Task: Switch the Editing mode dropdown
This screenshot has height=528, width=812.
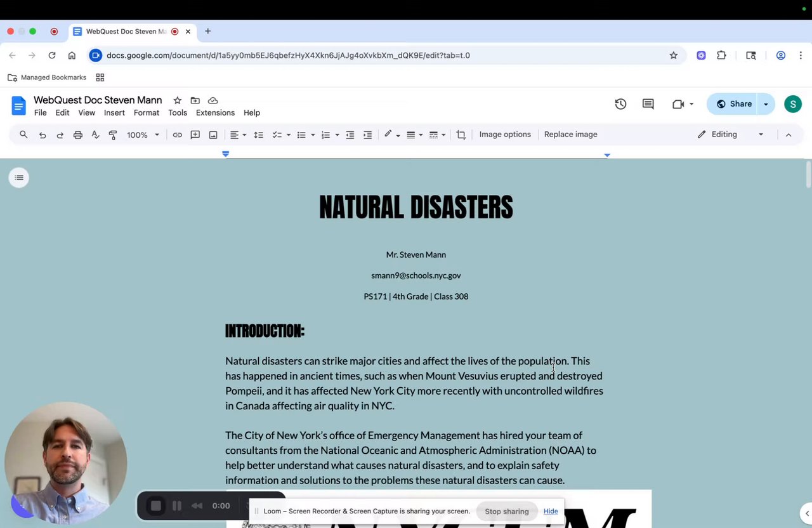Action: (x=731, y=135)
